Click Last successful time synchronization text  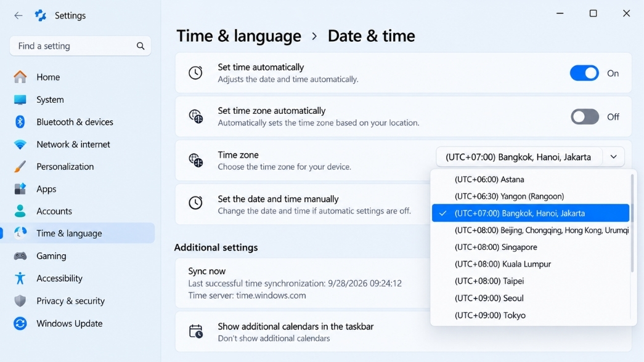click(295, 283)
